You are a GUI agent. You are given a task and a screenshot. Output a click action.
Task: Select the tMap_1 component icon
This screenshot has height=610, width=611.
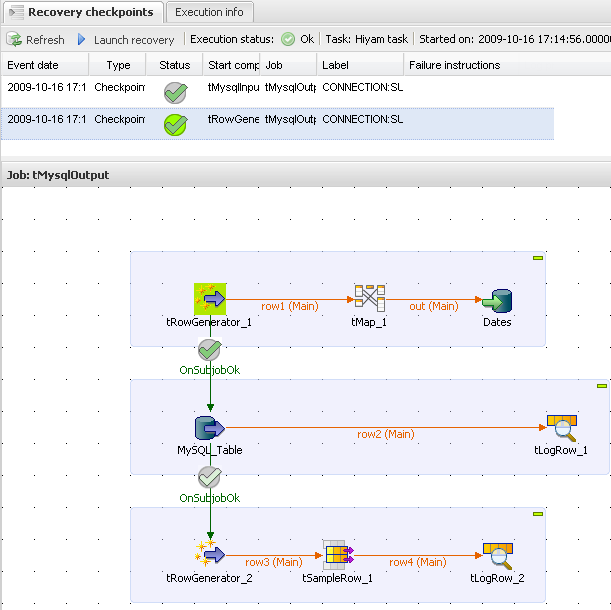[369, 299]
